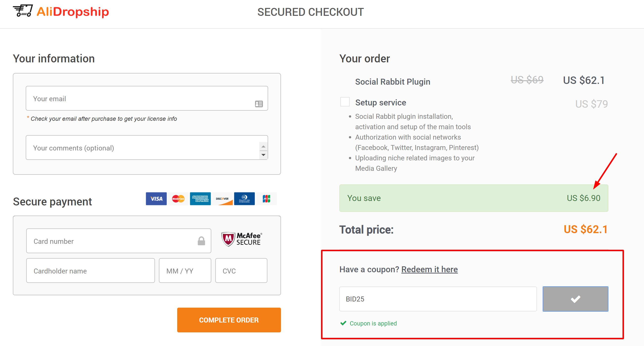Viewport: 644px width, 346px height.
Task: Click the Mastercard payment icon
Action: (x=178, y=198)
